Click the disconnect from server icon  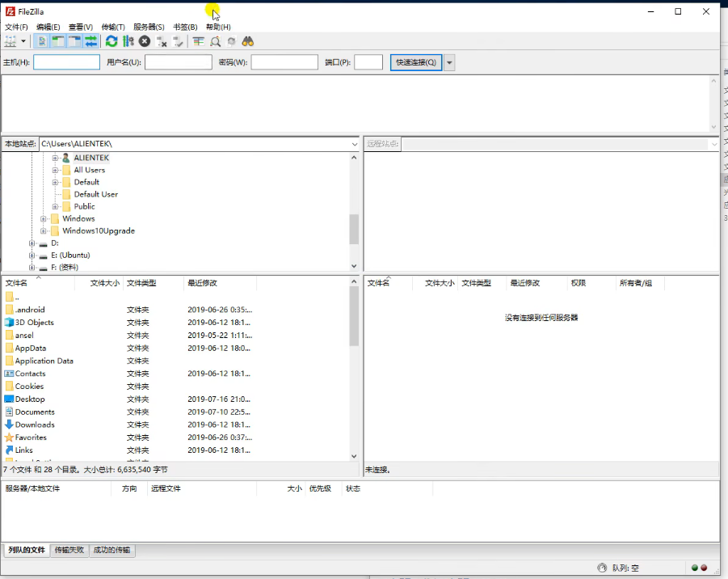[x=162, y=41]
